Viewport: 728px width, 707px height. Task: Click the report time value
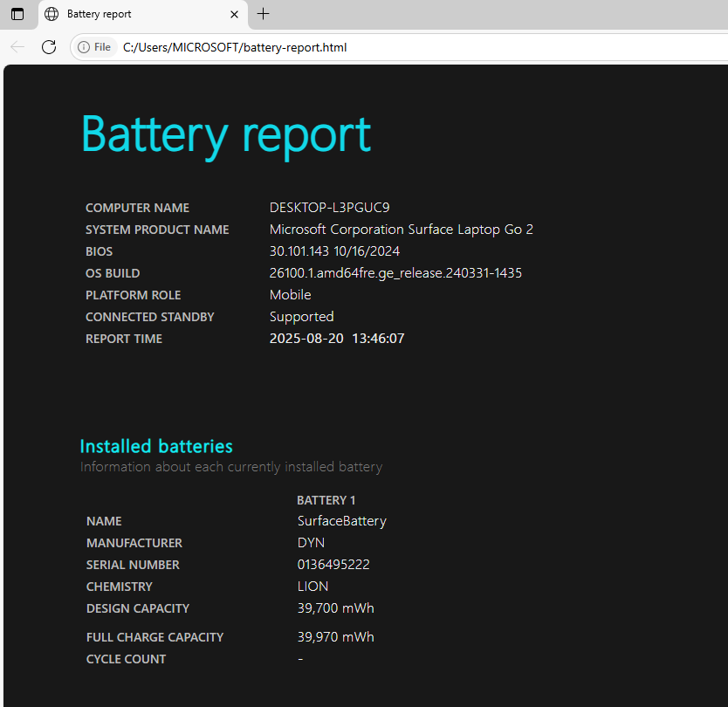pyautogui.click(x=337, y=339)
